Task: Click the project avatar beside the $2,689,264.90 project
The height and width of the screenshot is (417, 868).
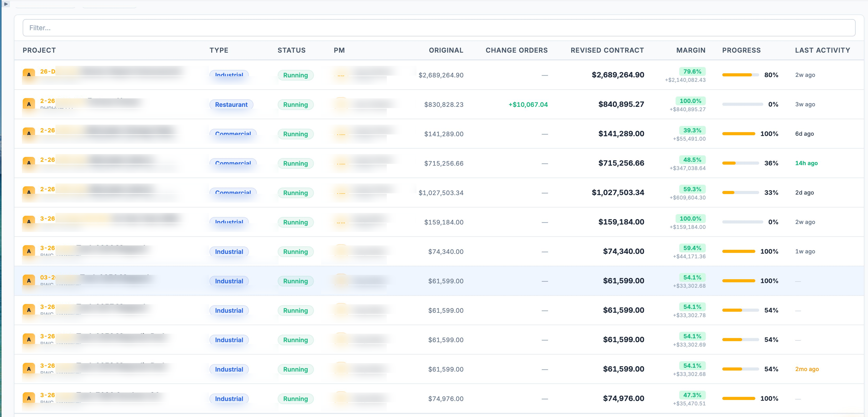Action: (x=29, y=75)
